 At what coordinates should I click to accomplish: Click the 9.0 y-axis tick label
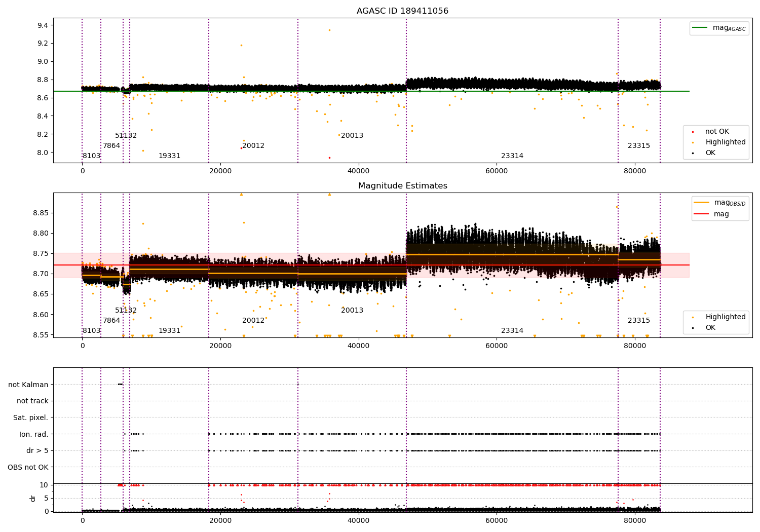pos(43,62)
